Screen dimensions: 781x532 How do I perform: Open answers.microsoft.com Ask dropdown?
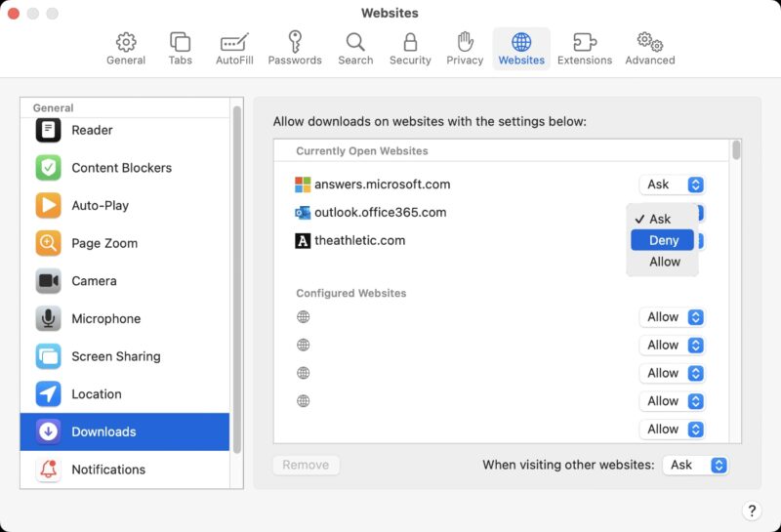672,184
